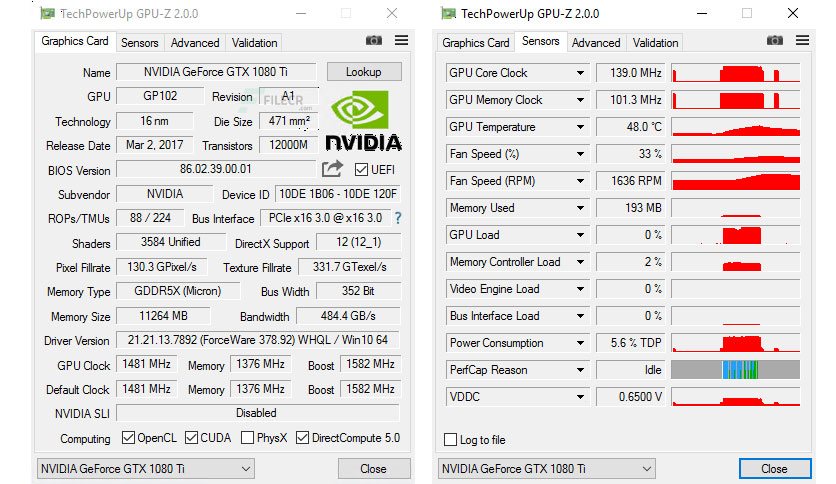Minimize the right GPU-Z window

pos(702,13)
